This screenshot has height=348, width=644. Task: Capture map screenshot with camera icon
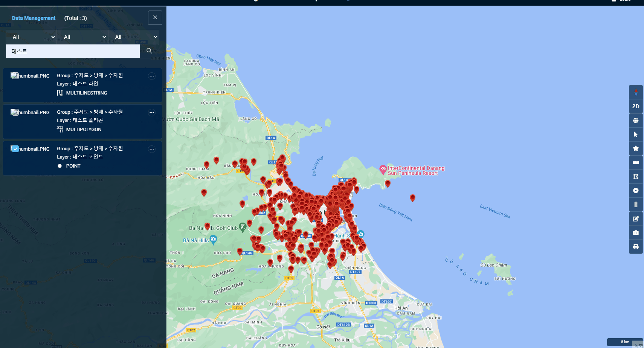click(x=636, y=233)
